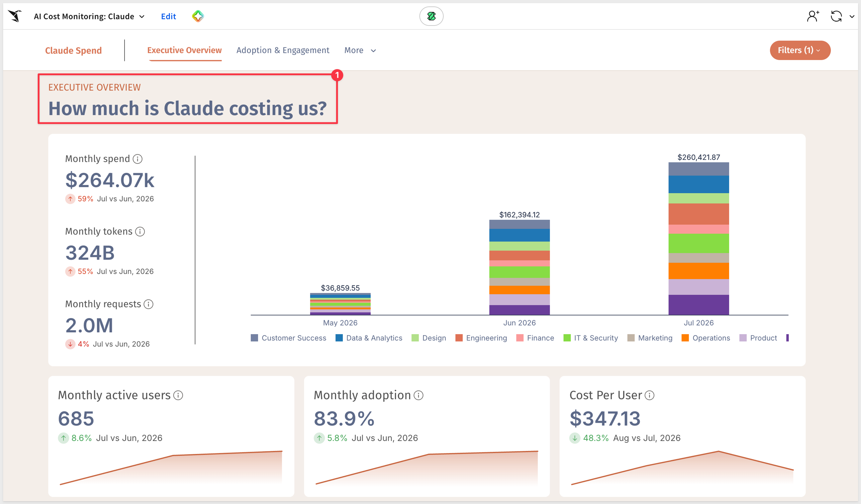The height and width of the screenshot is (504, 861).
Task: Click the IT & Security legend swatch
Action: click(567, 338)
